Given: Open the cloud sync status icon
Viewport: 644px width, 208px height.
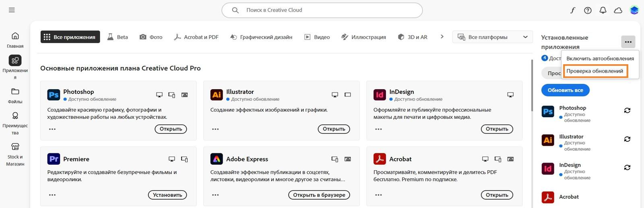Looking at the screenshot, I should pos(618,10).
